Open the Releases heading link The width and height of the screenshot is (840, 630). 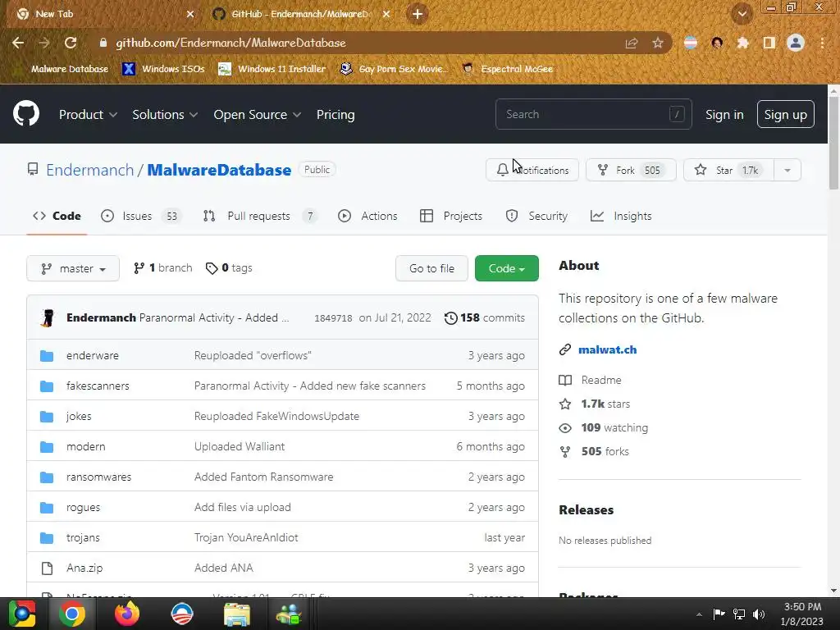(x=586, y=509)
